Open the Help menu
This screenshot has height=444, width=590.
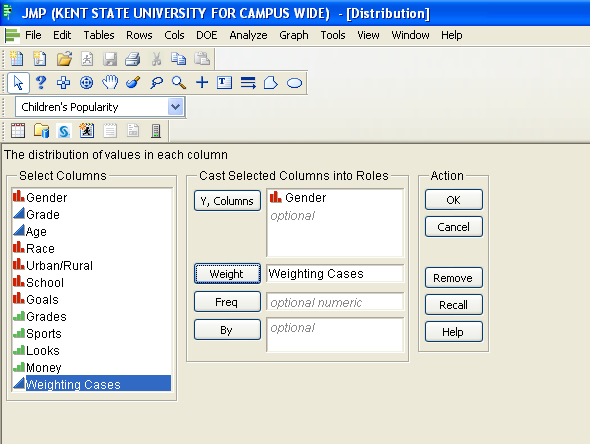pos(452,35)
